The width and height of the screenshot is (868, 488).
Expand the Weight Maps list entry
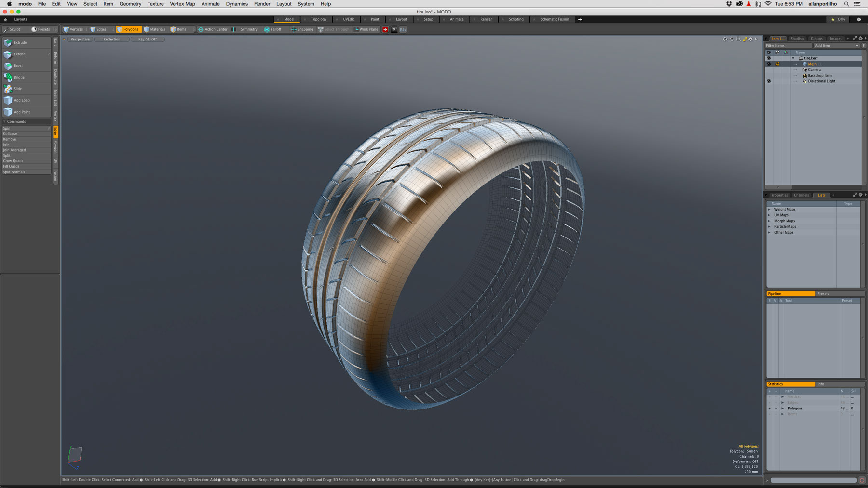[x=770, y=209]
